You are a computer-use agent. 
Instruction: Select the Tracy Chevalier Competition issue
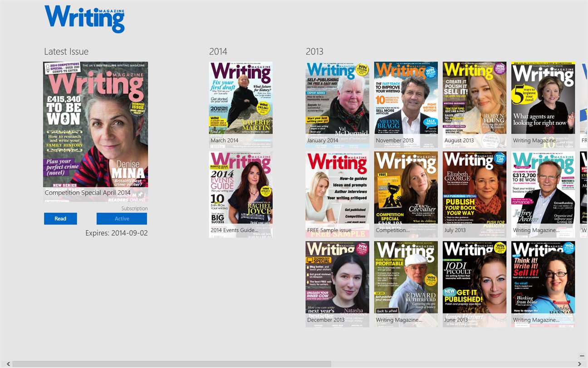(x=406, y=194)
